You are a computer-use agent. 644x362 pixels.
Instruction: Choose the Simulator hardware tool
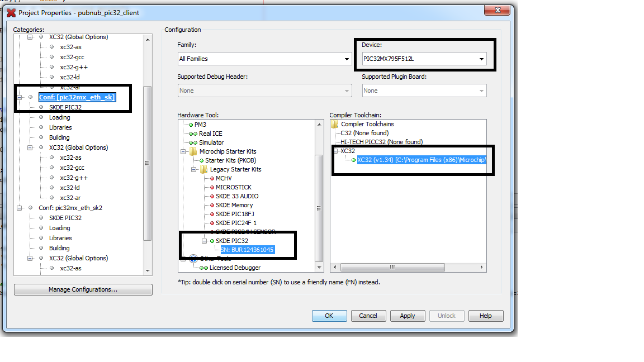(x=211, y=142)
